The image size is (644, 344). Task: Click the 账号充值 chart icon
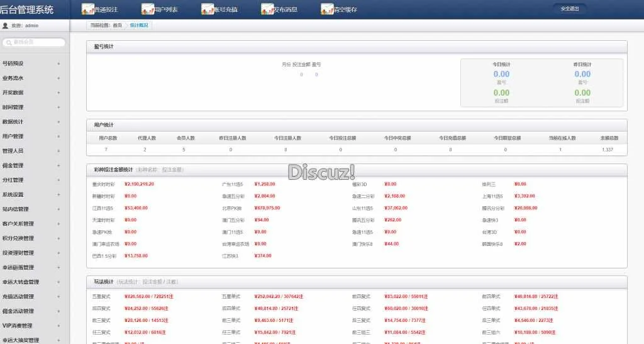click(x=208, y=9)
